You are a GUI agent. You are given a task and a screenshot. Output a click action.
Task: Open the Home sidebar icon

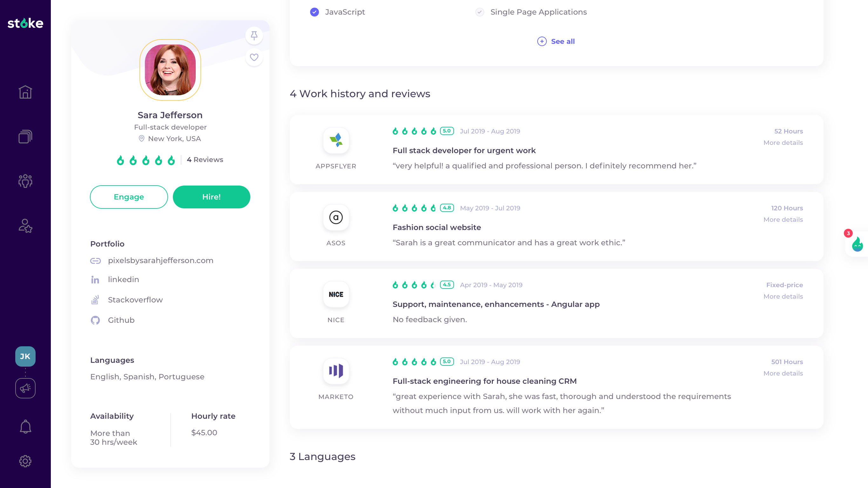[25, 92]
